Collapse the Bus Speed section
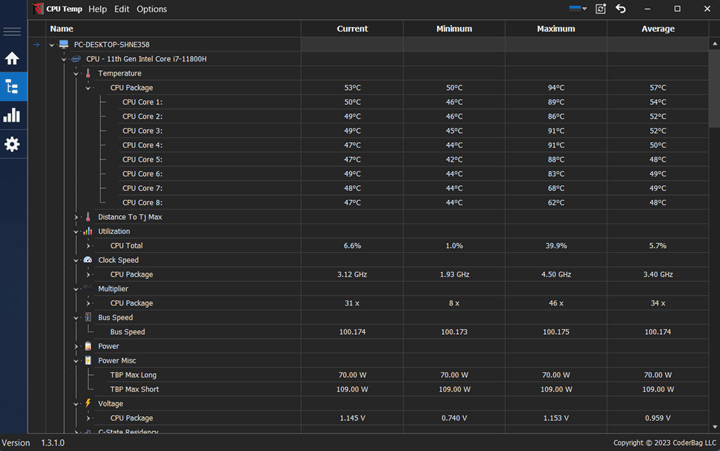Screen dimensions: 720x451 76,317
